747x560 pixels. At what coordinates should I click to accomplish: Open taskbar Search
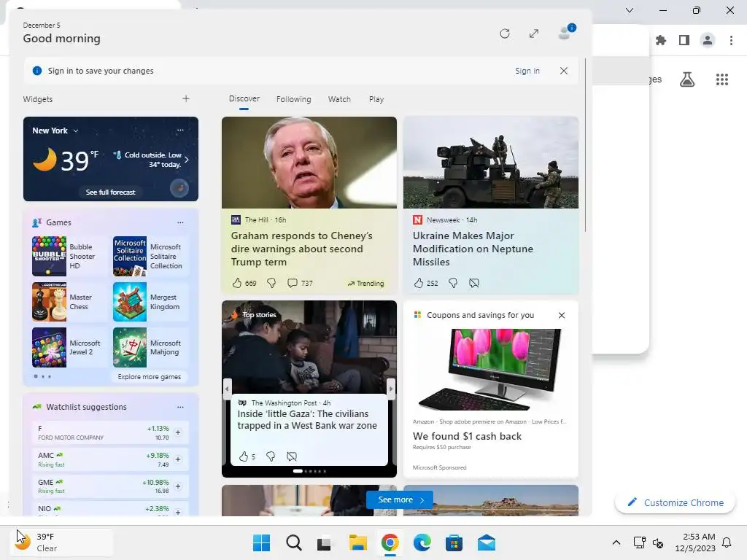pyautogui.click(x=293, y=542)
